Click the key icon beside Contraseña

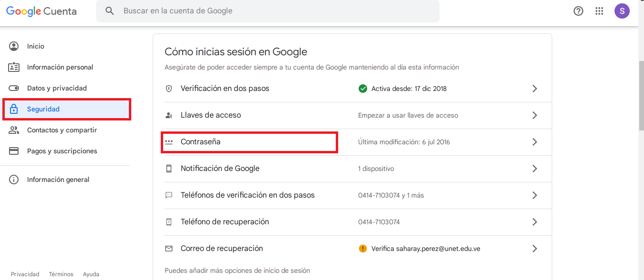pyautogui.click(x=169, y=141)
